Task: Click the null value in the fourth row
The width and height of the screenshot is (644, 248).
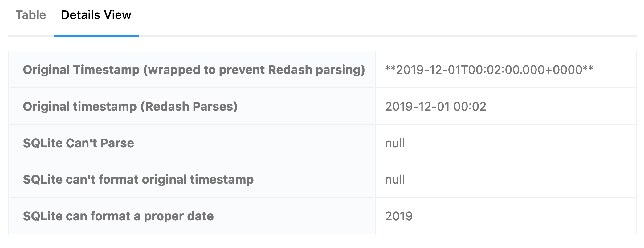Action: coord(395,179)
